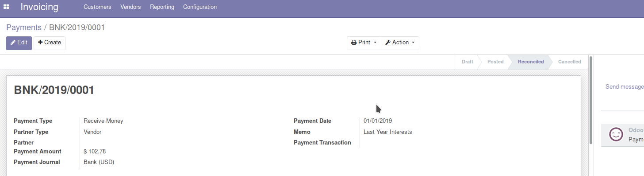This screenshot has width=644, height=176.
Task: Open the Configuration menu
Action: coord(200,7)
